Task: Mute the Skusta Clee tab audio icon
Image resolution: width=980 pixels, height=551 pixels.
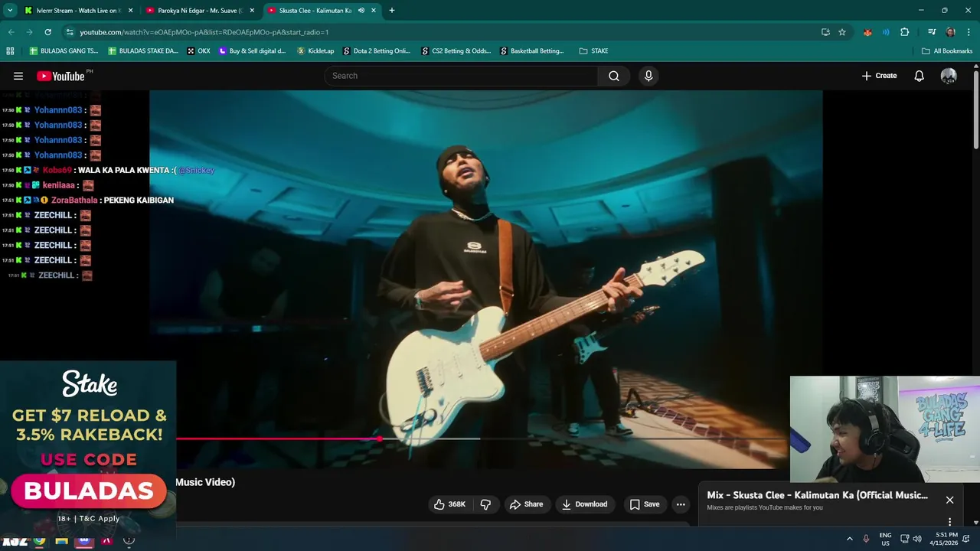Action: click(361, 11)
